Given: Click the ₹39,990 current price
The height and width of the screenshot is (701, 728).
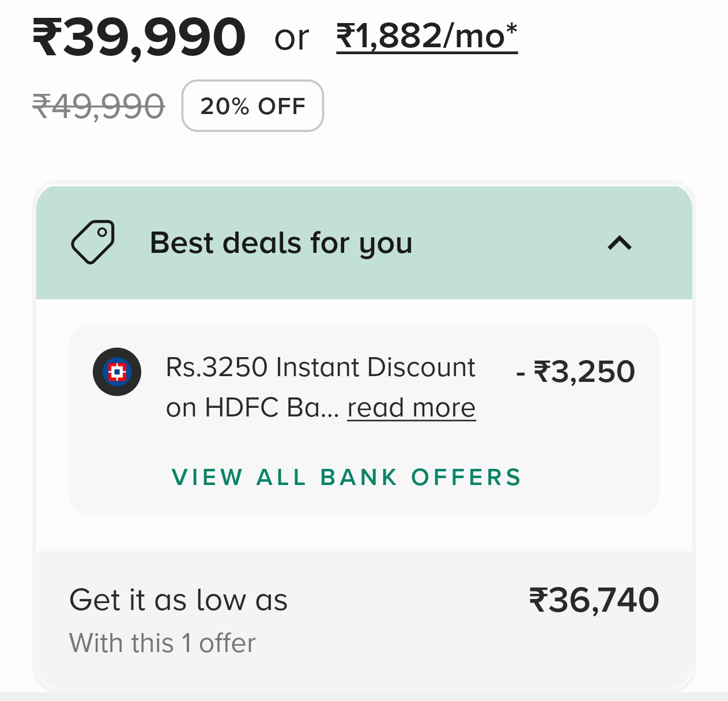Looking at the screenshot, I should click(x=139, y=37).
